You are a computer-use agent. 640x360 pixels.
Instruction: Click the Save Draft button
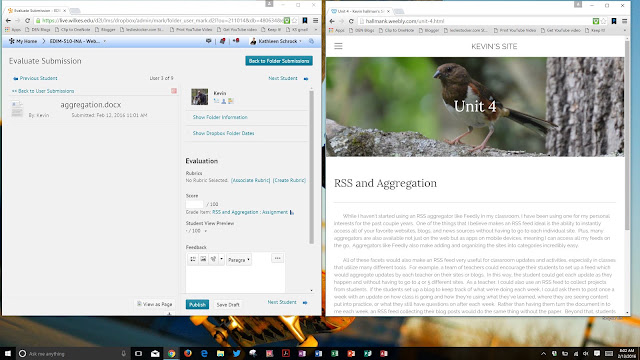[x=228, y=304]
